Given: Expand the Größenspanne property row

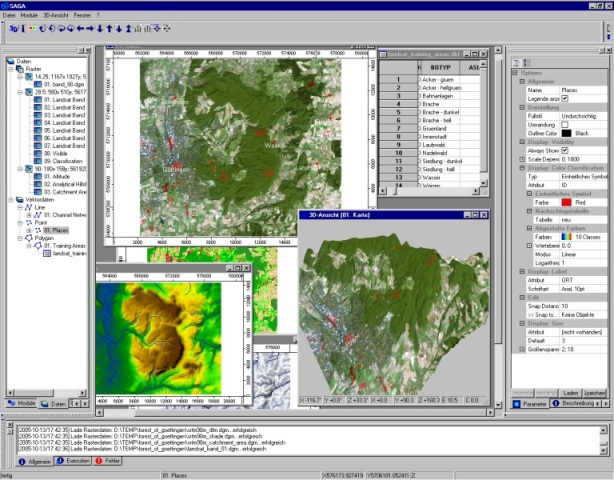Looking at the screenshot, I should tap(522, 349).
